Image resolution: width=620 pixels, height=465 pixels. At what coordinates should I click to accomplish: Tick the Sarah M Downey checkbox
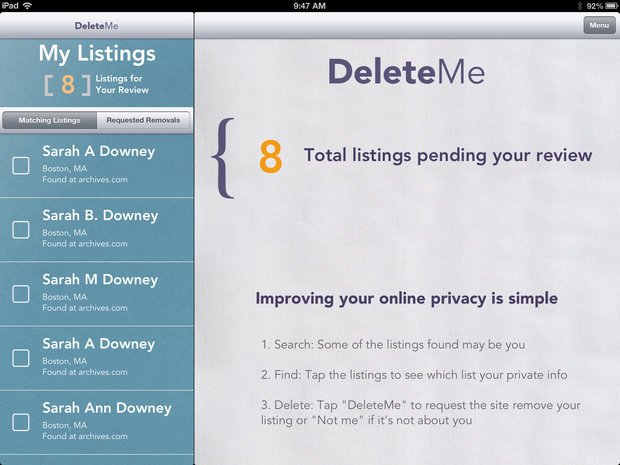click(x=21, y=294)
